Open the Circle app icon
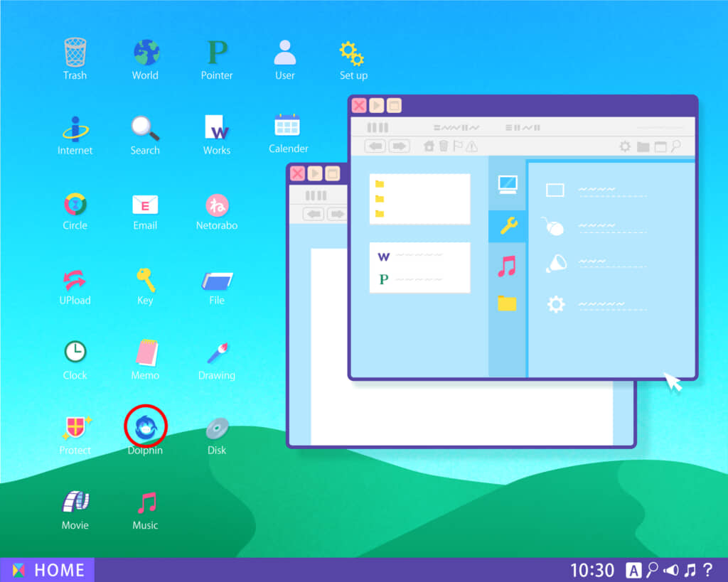The image size is (728, 582). pos(75,205)
